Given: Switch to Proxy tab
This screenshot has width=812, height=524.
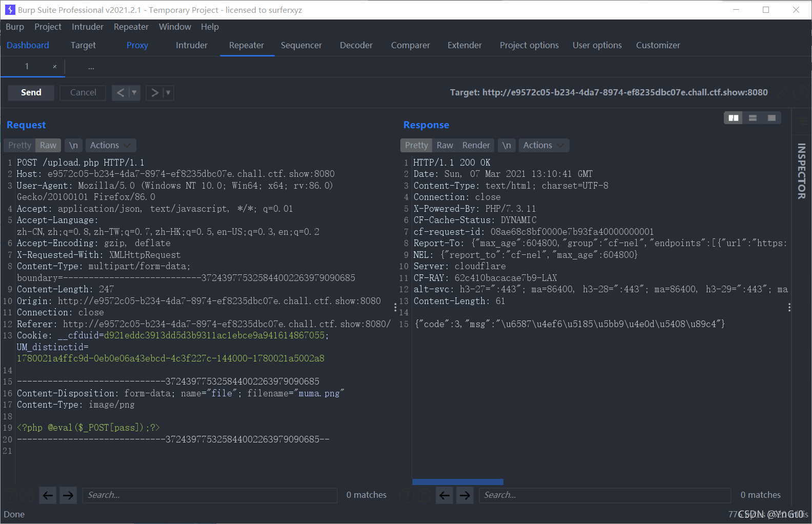Looking at the screenshot, I should tap(137, 45).
